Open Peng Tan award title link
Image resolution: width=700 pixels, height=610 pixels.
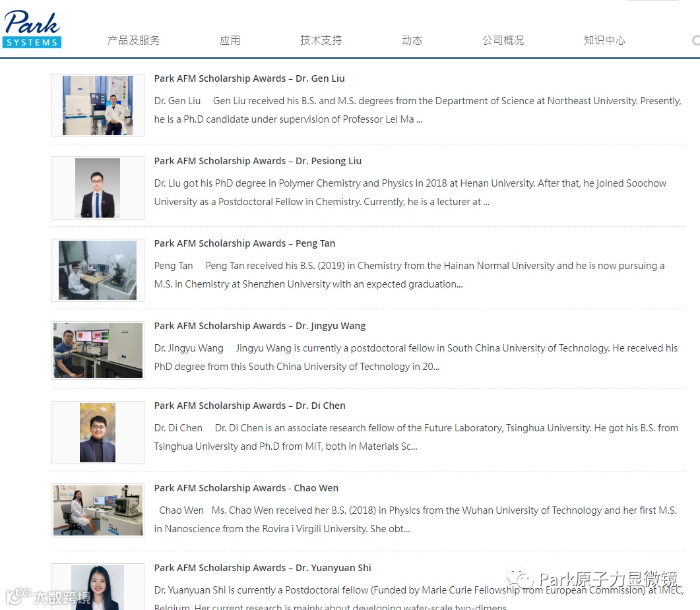[x=245, y=243]
